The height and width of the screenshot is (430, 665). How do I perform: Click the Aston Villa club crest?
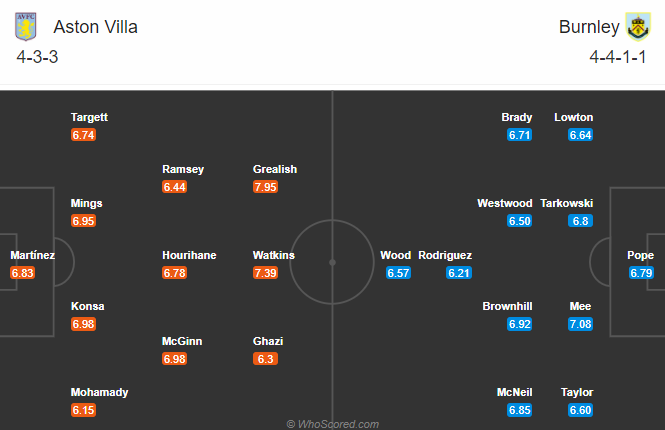tap(25, 26)
